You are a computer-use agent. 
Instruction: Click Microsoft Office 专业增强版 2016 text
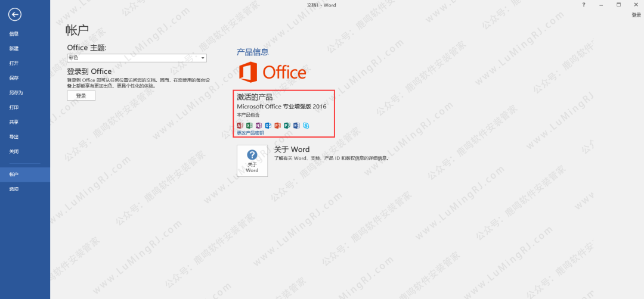point(281,107)
